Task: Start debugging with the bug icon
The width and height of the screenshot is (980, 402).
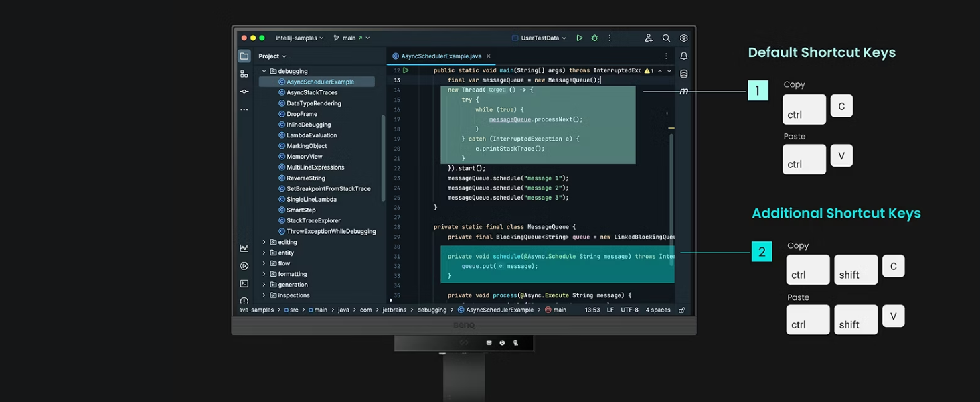Action: pyautogui.click(x=594, y=38)
